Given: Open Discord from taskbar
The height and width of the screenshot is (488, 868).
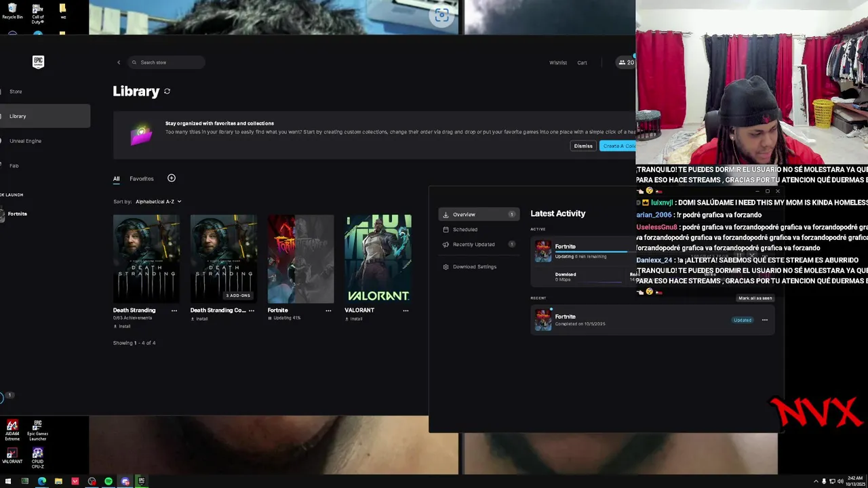Looking at the screenshot, I should pyautogui.click(x=125, y=481).
